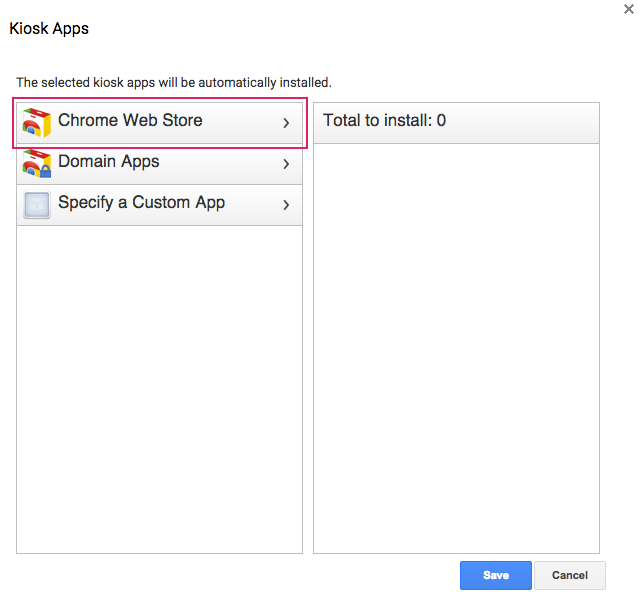Close the Kiosk Apps dialog with X

click(629, 9)
